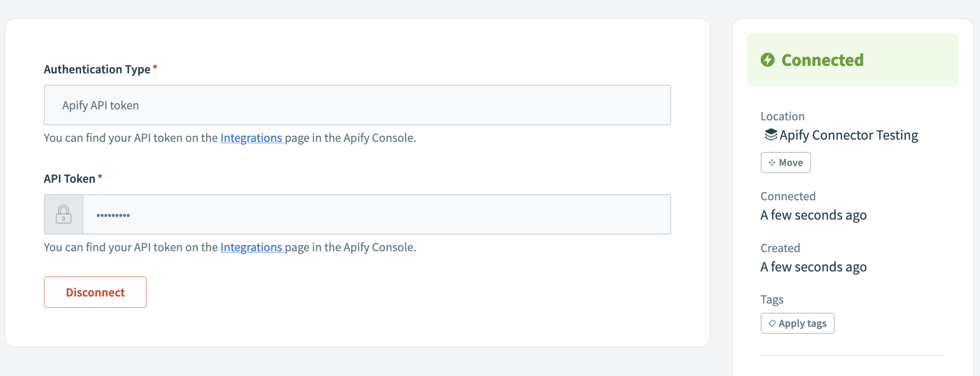The image size is (980, 376).
Task: Open the first Integrations link
Action: [x=252, y=137]
